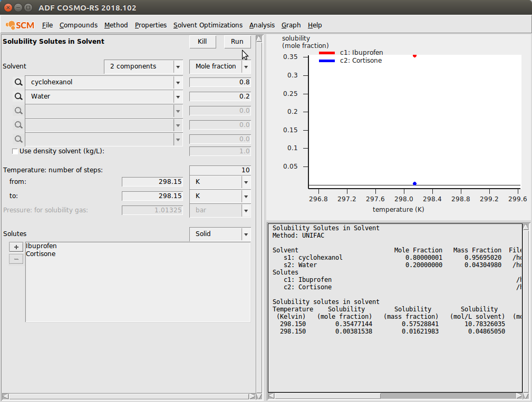Click the output panel vertical scrollbar up arrow
The height and width of the screenshot is (402, 532).
[526, 227]
